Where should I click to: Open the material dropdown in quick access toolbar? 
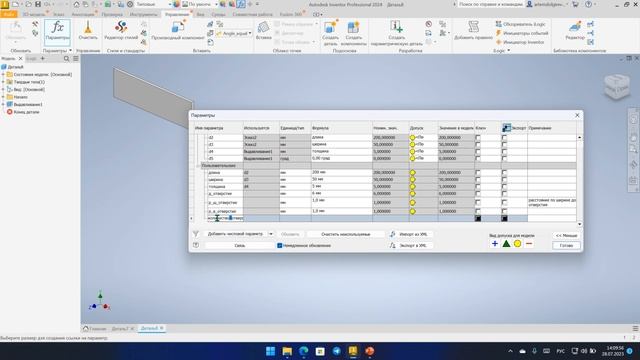point(170,4)
